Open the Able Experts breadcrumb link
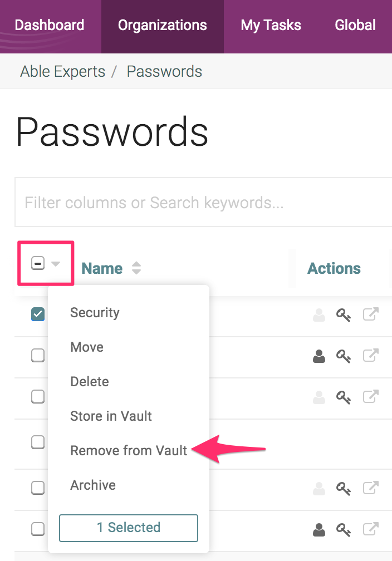 [x=62, y=71]
